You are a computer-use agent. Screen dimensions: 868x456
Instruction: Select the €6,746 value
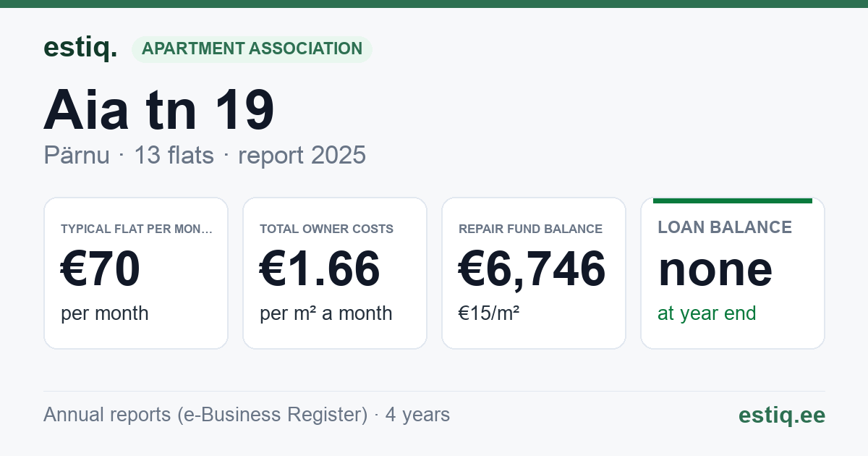(x=532, y=269)
